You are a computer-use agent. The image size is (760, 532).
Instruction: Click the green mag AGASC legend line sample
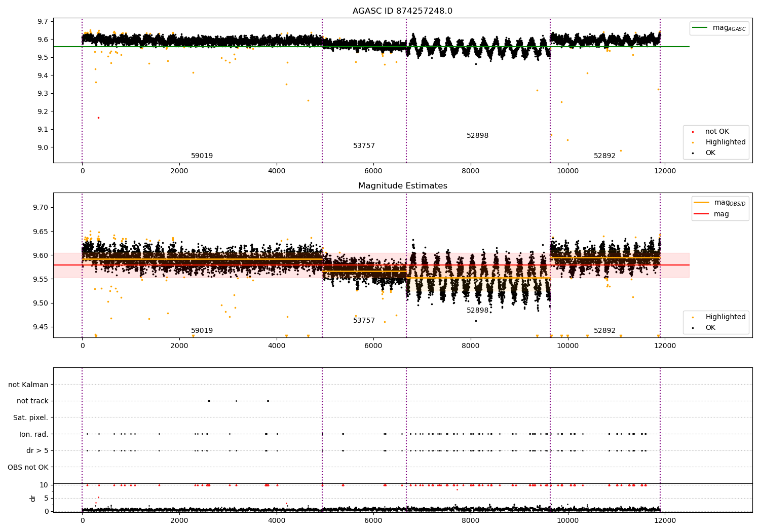click(700, 28)
